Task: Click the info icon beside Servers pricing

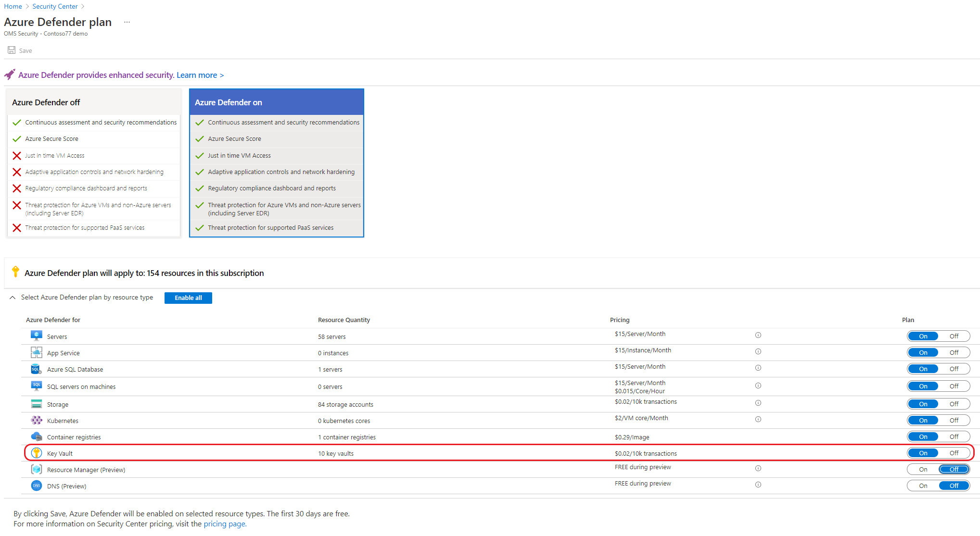Action: point(759,335)
